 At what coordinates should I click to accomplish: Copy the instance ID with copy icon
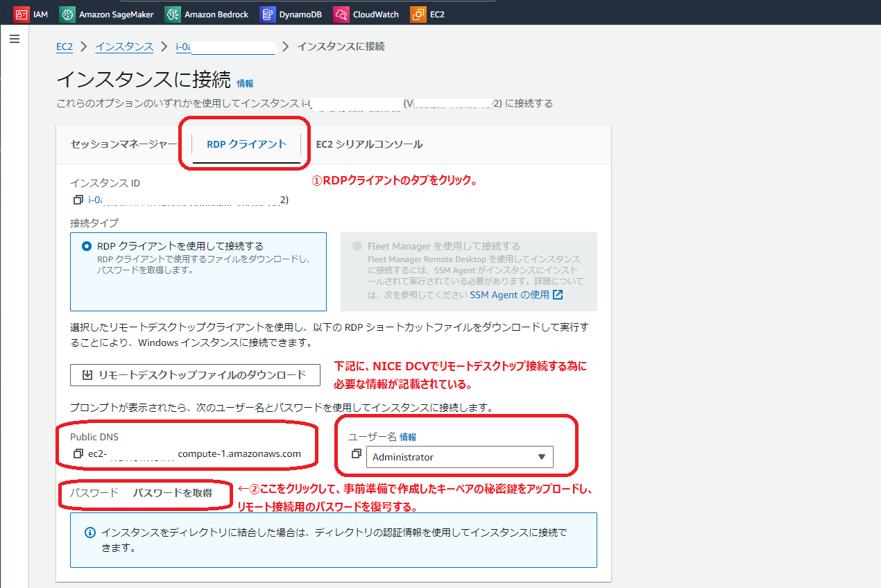click(x=78, y=200)
